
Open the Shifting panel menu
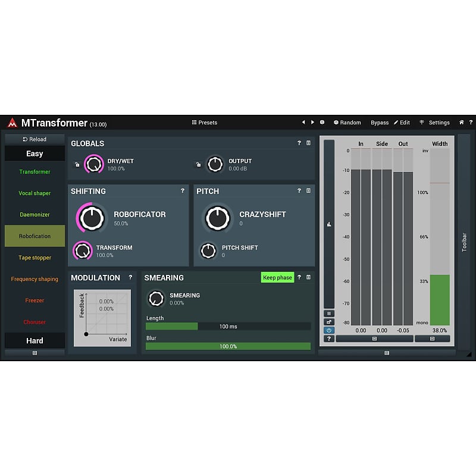(183, 191)
